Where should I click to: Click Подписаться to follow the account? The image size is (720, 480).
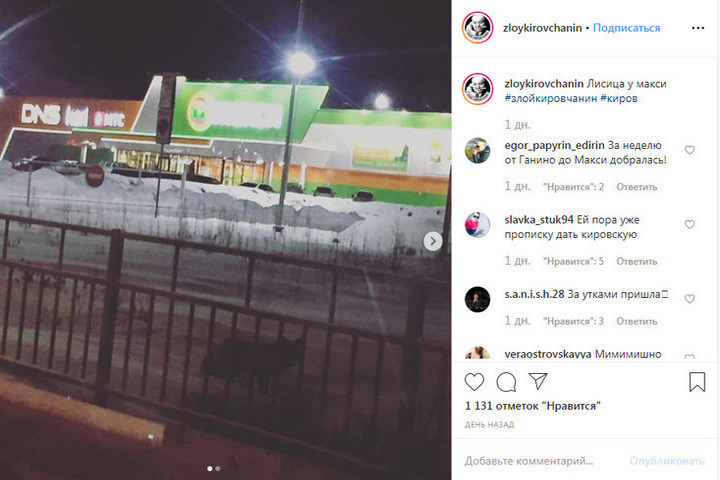626,28
